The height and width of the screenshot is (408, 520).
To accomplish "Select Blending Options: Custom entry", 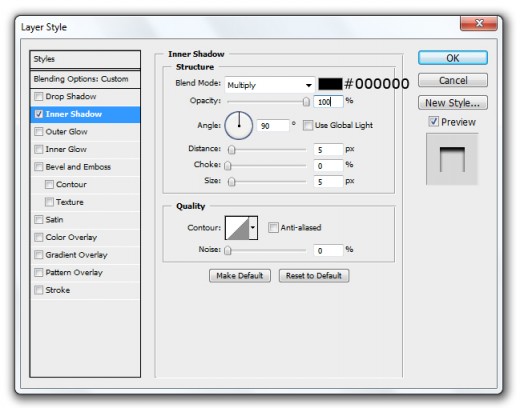I will point(85,79).
